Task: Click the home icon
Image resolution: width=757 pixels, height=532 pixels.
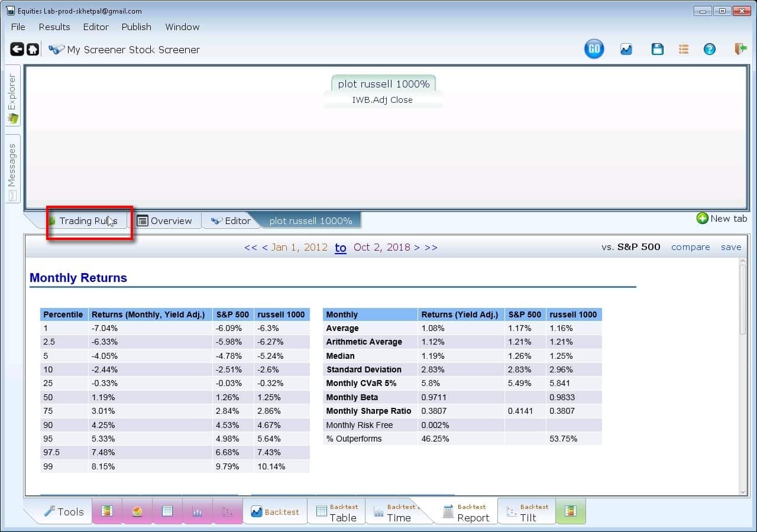Action: (33, 50)
